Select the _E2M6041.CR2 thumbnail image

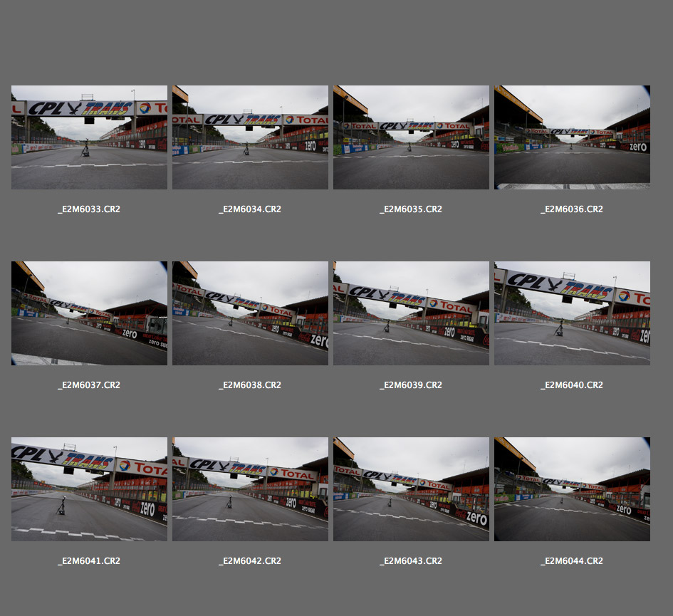(89, 489)
